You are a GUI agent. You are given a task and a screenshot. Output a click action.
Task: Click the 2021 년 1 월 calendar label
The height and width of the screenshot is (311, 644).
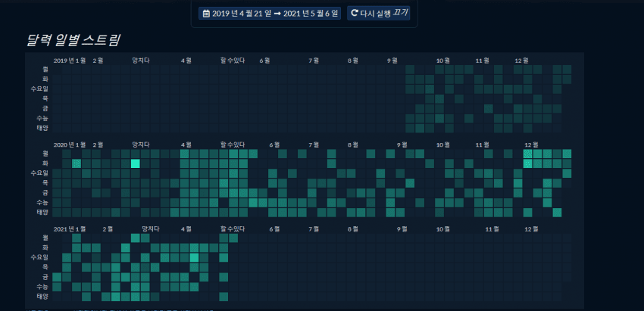70,229
